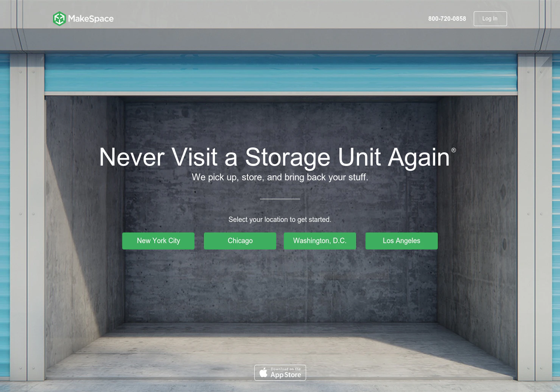This screenshot has height=392, width=560.
Task: Call the 800-720-0858 phone number link
Action: [x=447, y=19]
